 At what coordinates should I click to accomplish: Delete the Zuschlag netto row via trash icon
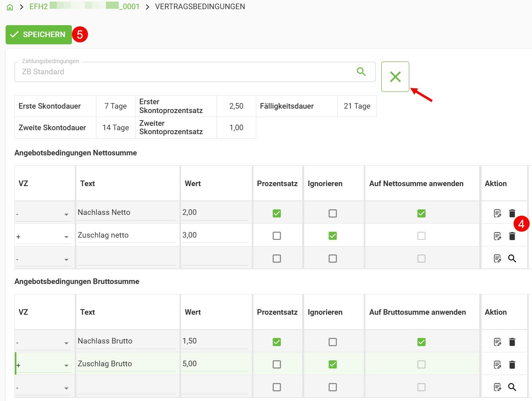coord(512,236)
